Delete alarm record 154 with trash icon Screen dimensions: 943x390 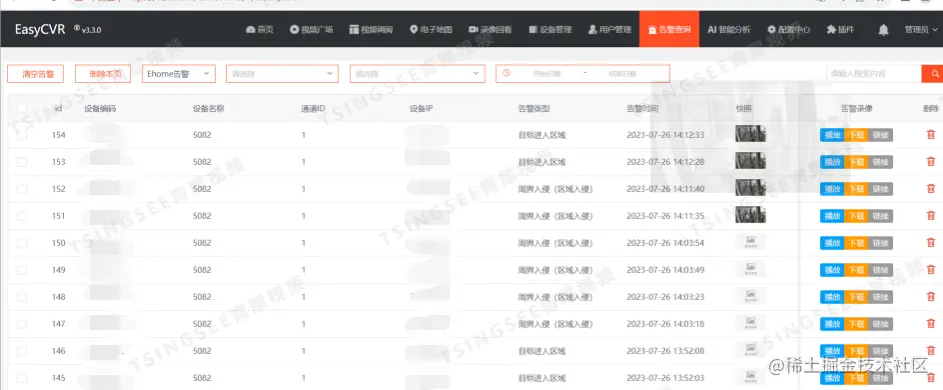pyautogui.click(x=930, y=135)
